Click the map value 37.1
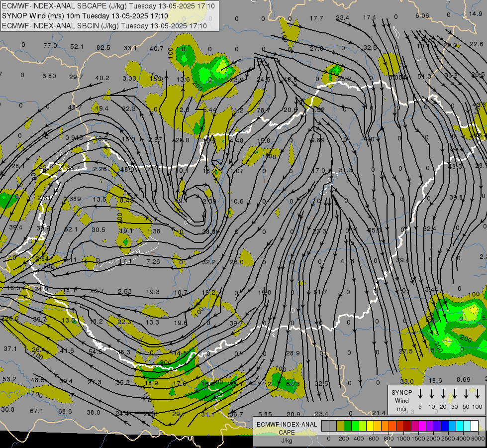Image resolution: width=487 pixels, height=448 pixels. [10, 349]
